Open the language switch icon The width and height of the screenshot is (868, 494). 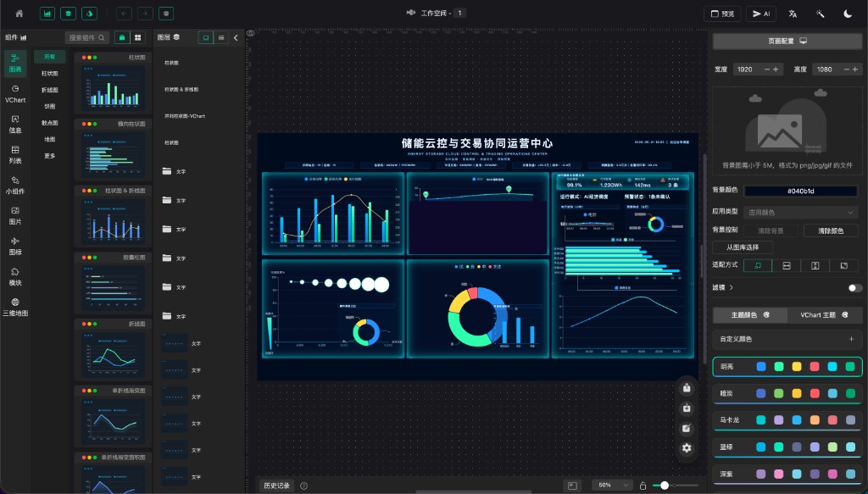[793, 14]
